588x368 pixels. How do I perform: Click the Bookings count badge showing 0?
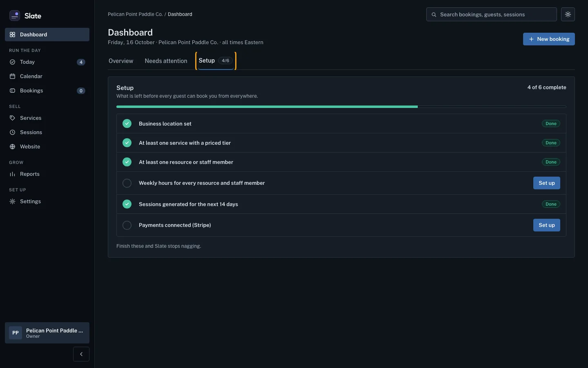coord(81,91)
